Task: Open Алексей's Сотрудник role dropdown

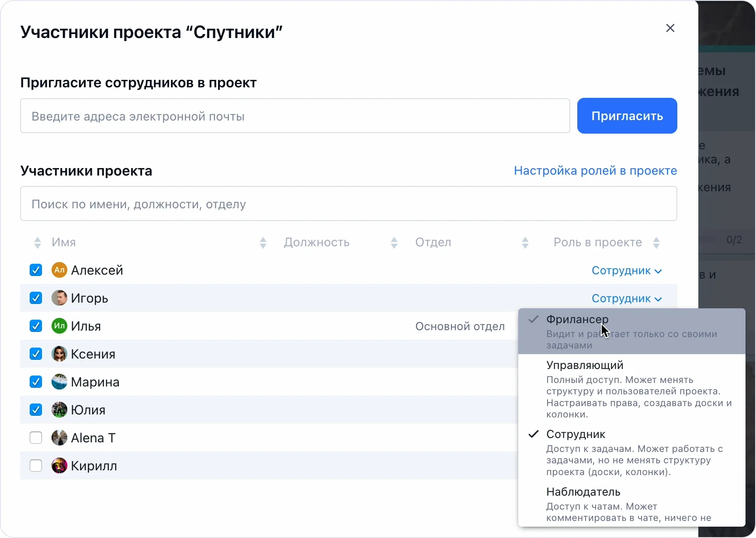Action: [626, 271]
